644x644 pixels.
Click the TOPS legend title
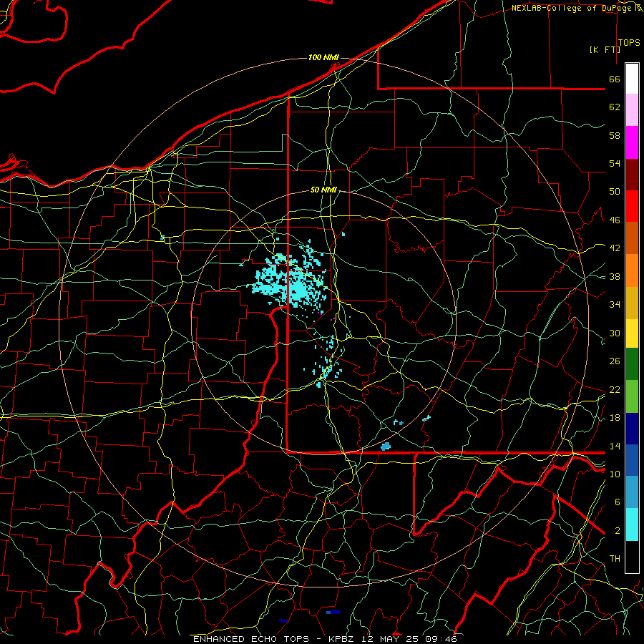[629, 43]
